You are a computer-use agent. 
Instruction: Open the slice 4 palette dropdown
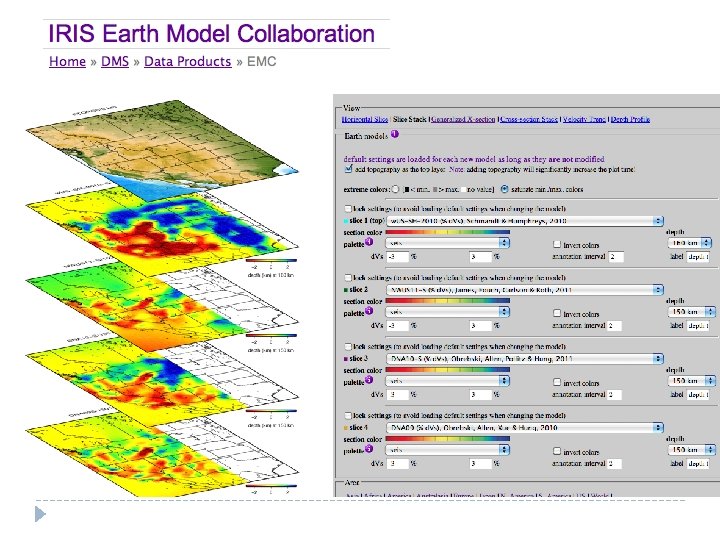click(x=448, y=450)
